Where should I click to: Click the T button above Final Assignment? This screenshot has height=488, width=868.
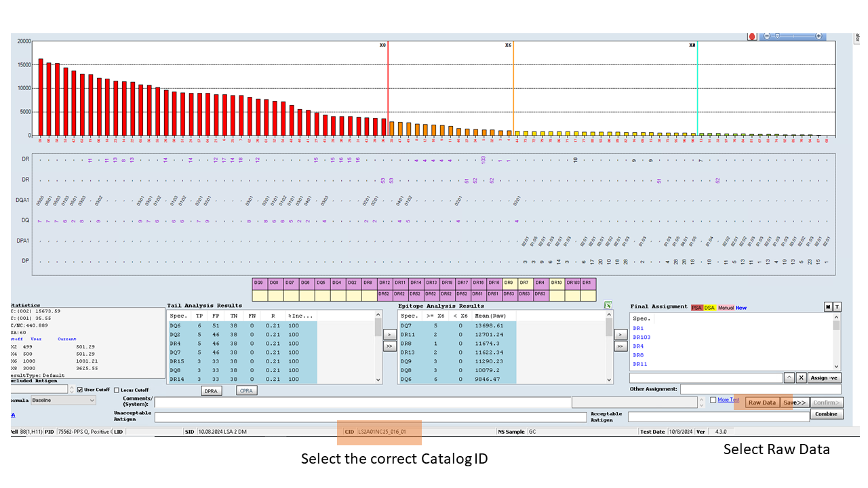[x=837, y=307]
